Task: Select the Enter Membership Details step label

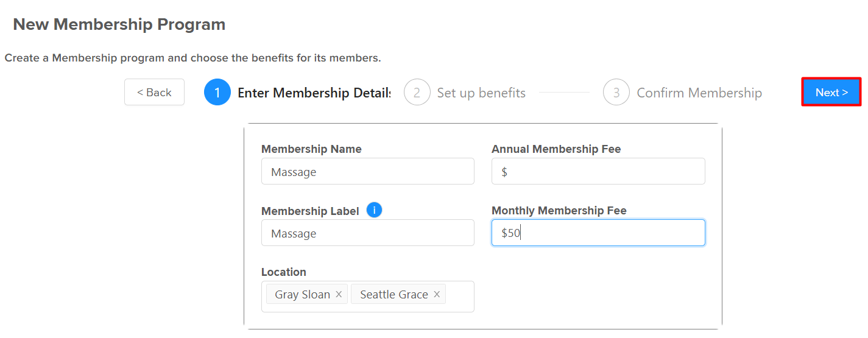Action: pyautogui.click(x=314, y=93)
